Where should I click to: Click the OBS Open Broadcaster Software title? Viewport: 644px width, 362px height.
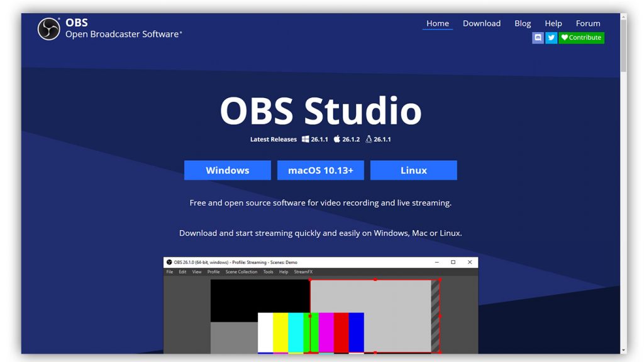pos(123,28)
